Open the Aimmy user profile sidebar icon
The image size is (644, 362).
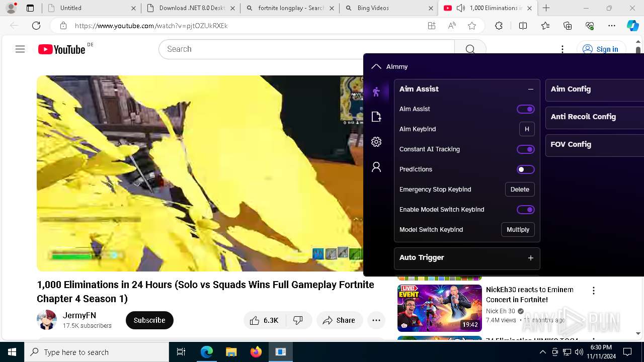376,167
